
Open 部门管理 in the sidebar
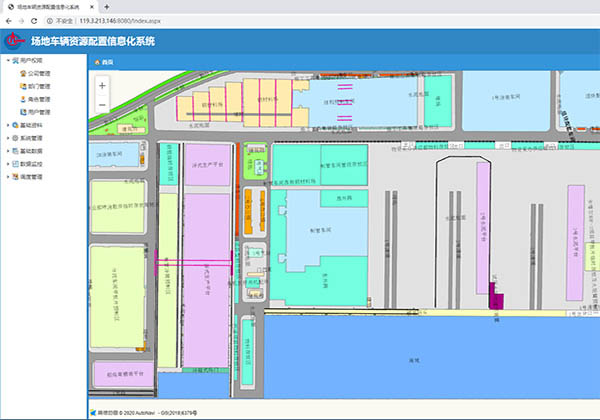click(x=40, y=86)
